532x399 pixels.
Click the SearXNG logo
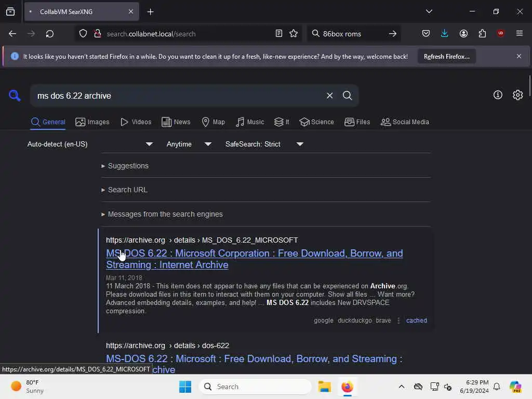click(15, 96)
